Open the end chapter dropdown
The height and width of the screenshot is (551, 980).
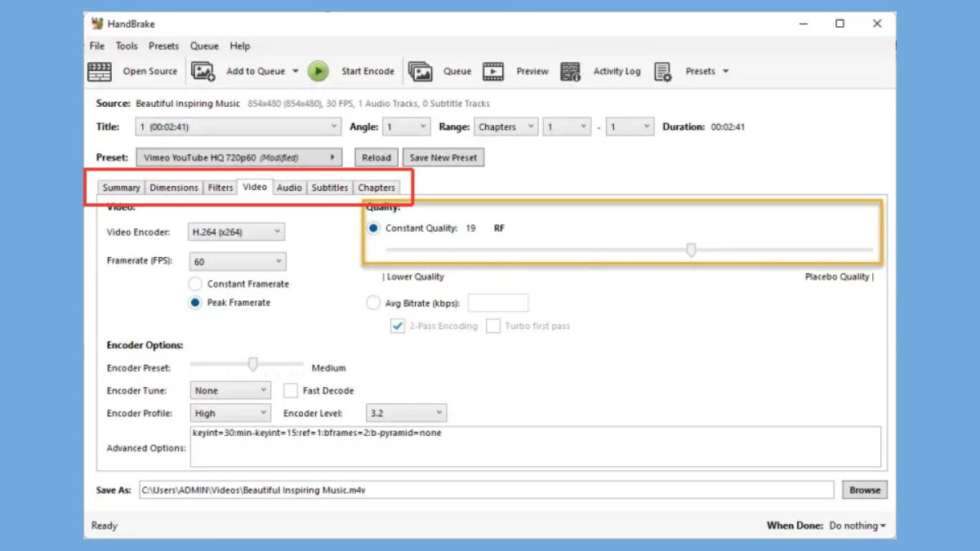pyautogui.click(x=630, y=127)
